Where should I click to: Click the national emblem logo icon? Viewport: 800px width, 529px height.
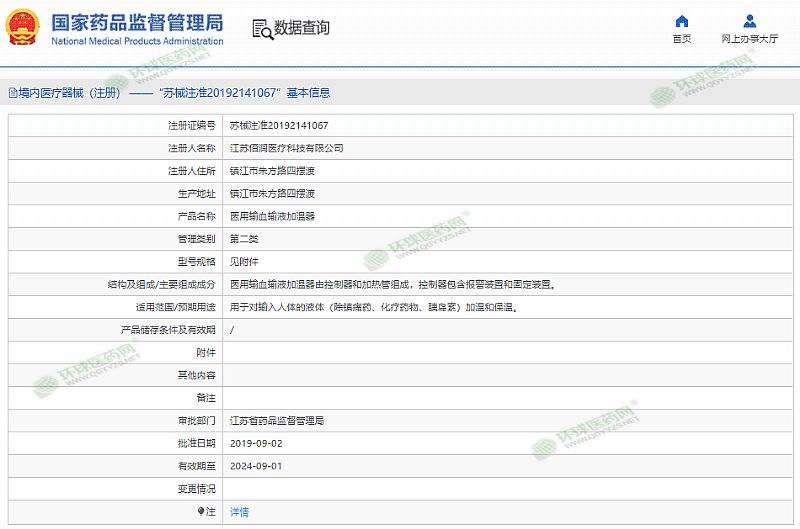coord(24,27)
